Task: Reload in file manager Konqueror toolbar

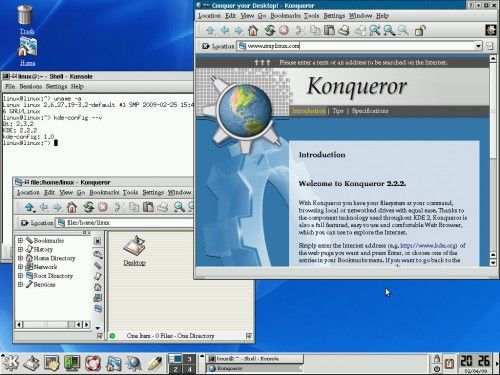Action: (x=88, y=207)
